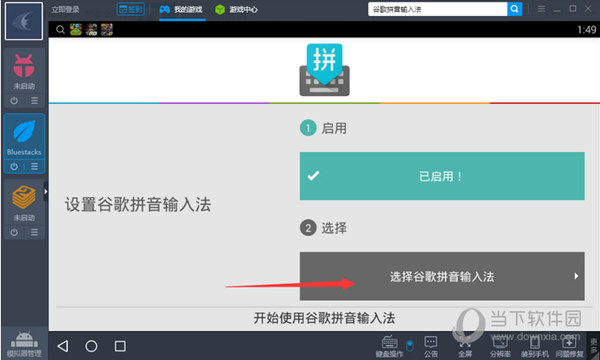Close the emulator window
The width and height of the screenshot is (600, 360).
(x=588, y=8)
